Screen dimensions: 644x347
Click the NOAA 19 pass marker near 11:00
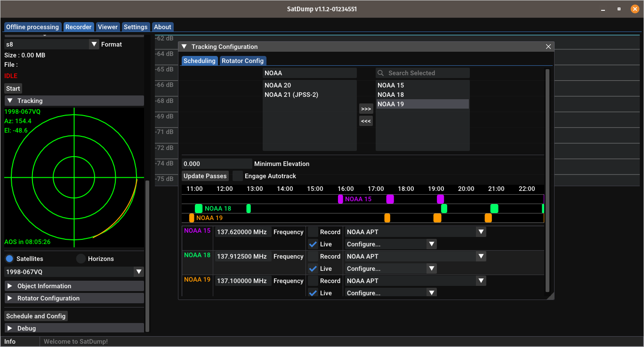tap(192, 218)
